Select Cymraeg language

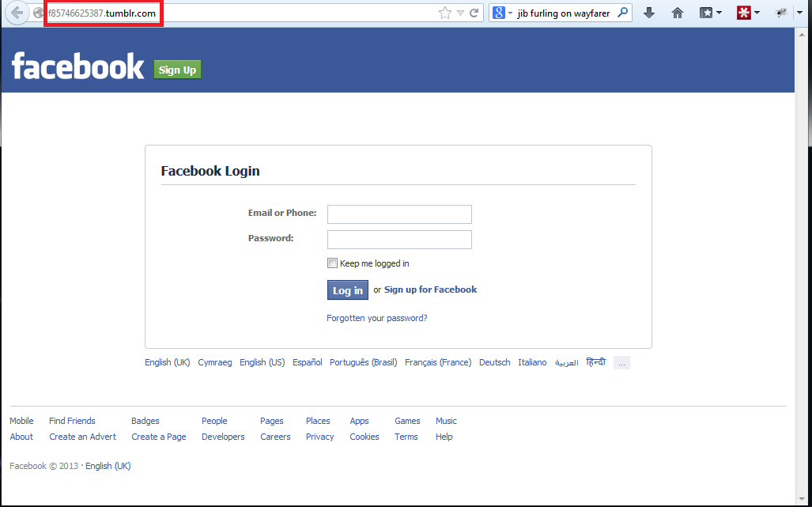(215, 362)
